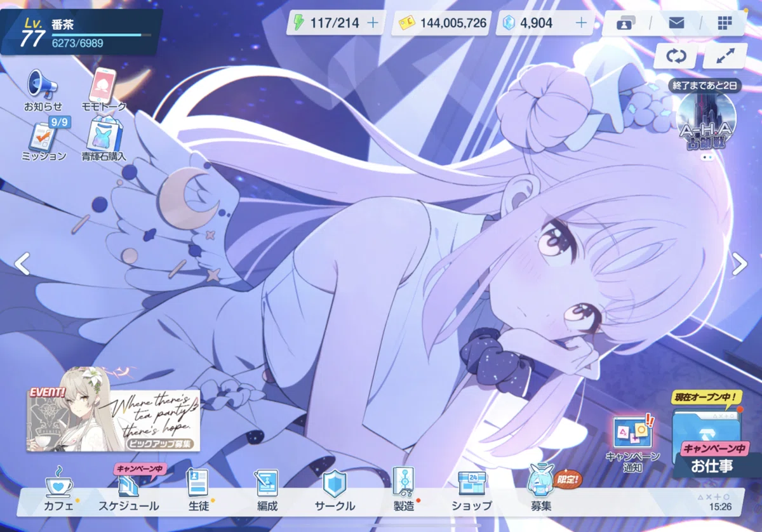Open the friends profile card icon

626,23
